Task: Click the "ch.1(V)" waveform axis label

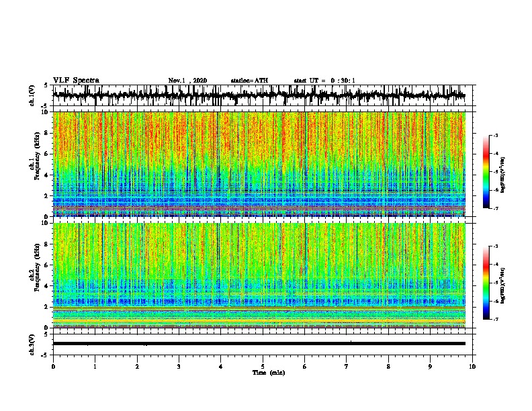Action: coord(32,95)
